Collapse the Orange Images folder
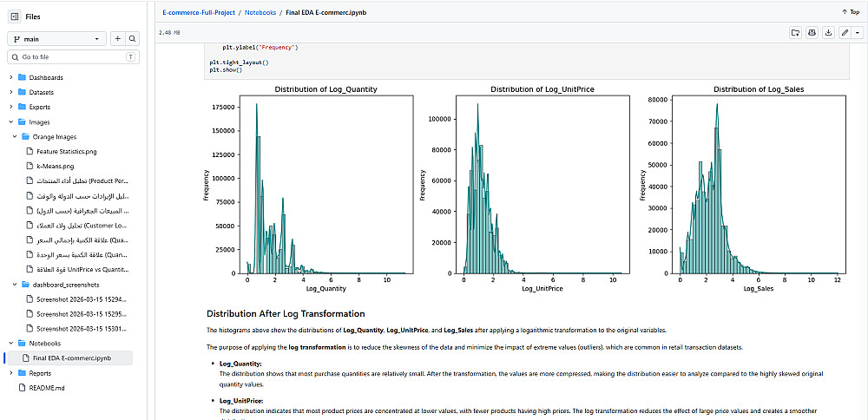The height and width of the screenshot is (420, 868). (15, 136)
